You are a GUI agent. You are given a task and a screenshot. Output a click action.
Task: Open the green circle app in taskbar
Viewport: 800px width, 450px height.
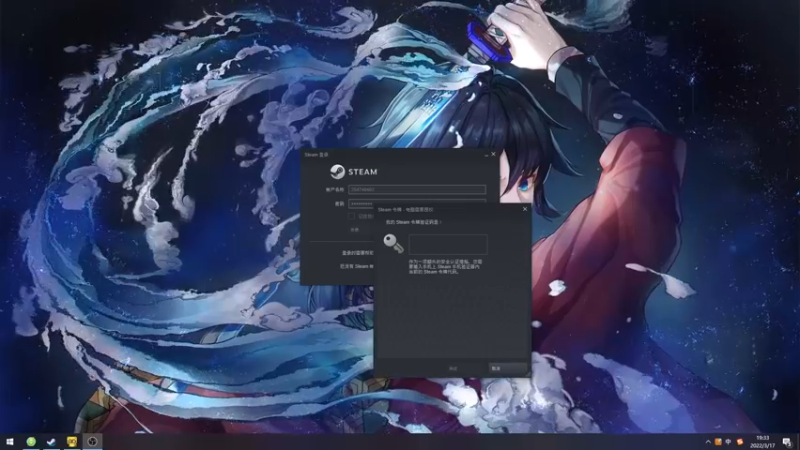(x=31, y=442)
